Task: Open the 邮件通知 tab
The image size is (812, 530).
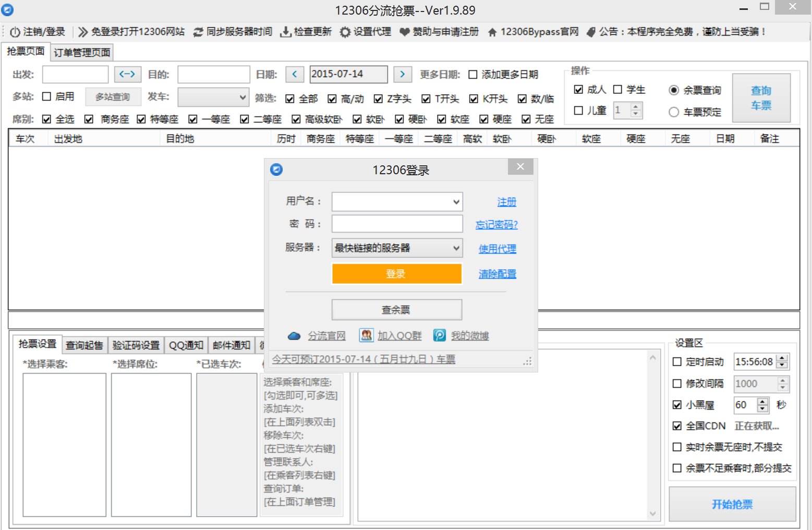Action: [x=232, y=345]
